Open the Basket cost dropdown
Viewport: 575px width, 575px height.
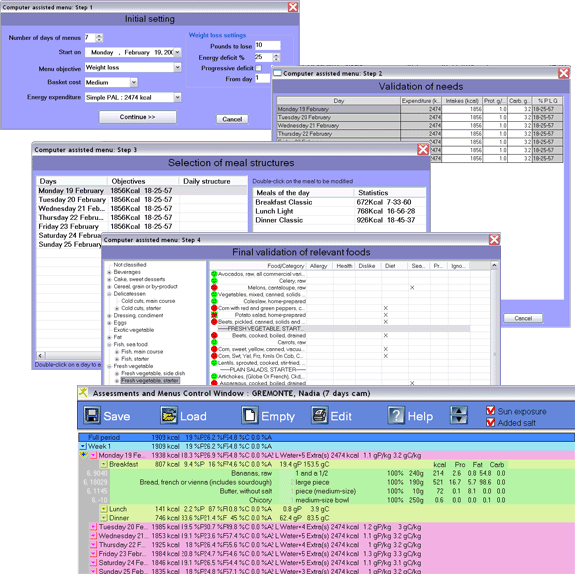click(133, 82)
